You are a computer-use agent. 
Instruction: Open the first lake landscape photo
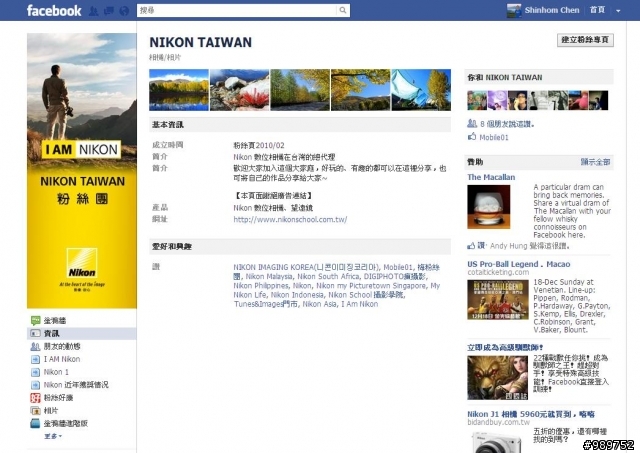tap(179, 90)
